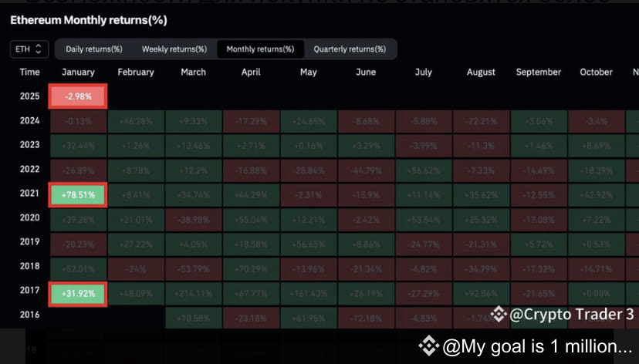This screenshot has width=639, height=364.
Task: Select the 2018 row label
Action: pos(30,266)
